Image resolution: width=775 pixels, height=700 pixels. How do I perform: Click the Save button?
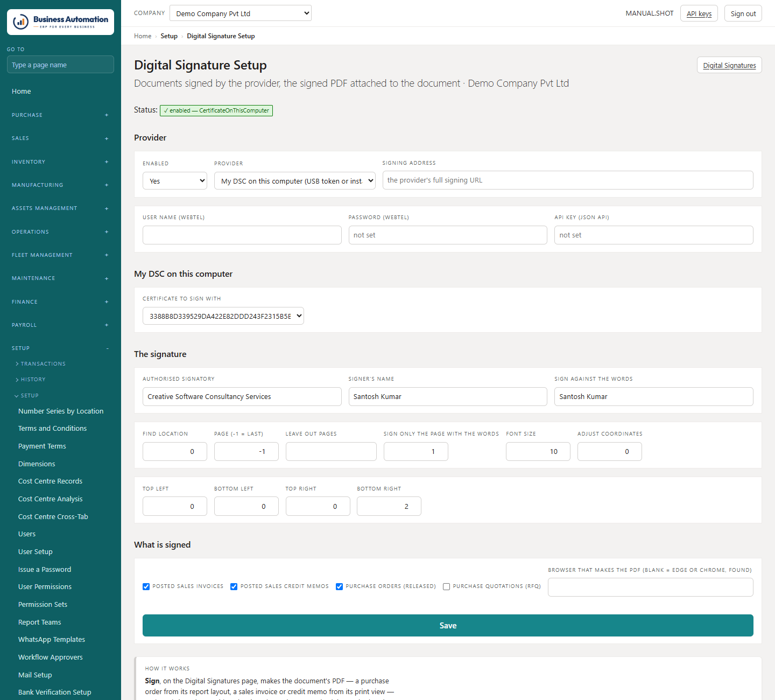pyautogui.click(x=448, y=626)
